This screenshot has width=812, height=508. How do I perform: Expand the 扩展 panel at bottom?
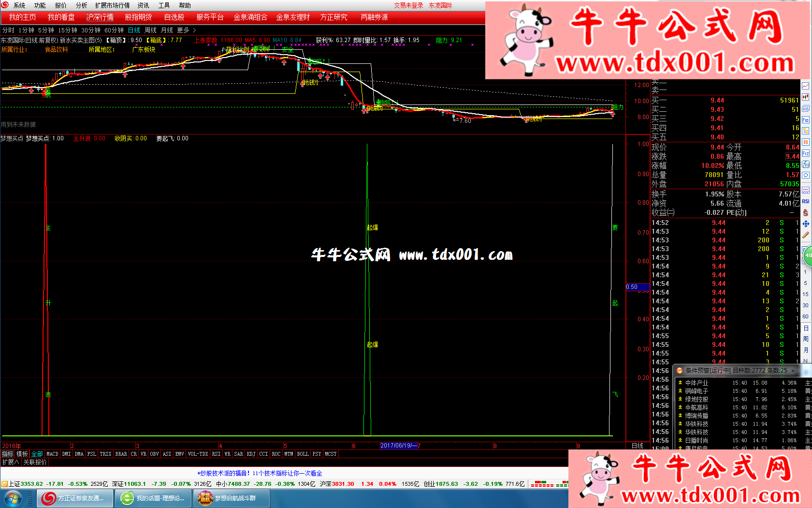[11, 463]
